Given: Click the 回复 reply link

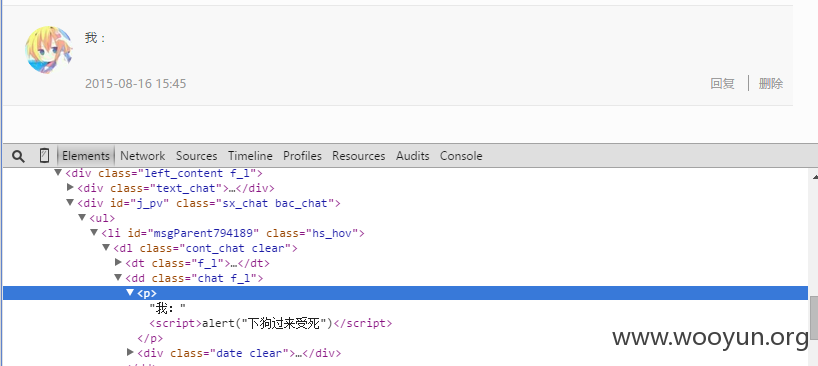Looking at the screenshot, I should tap(722, 83).
